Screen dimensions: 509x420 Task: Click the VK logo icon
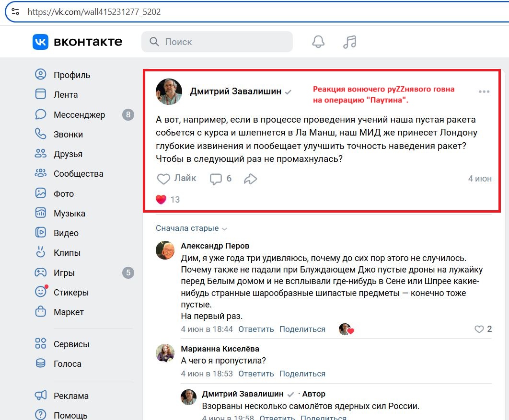point(40,42)
